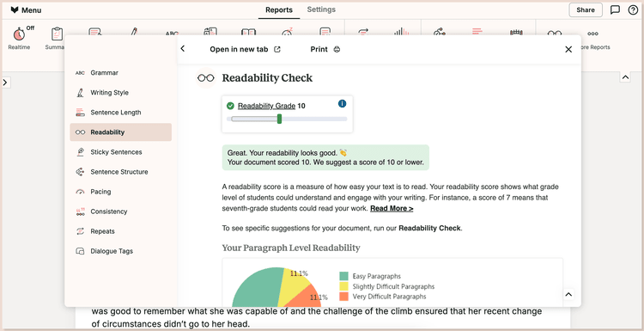Screen dimensions: 644x331
Task: Select Writing Style in the sidebar
Action: 121,93
